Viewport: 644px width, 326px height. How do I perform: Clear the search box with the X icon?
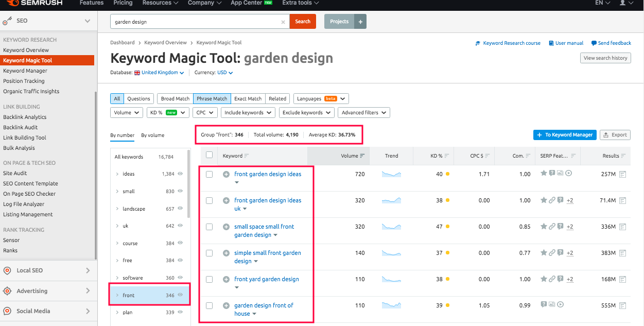click(283, 22)
